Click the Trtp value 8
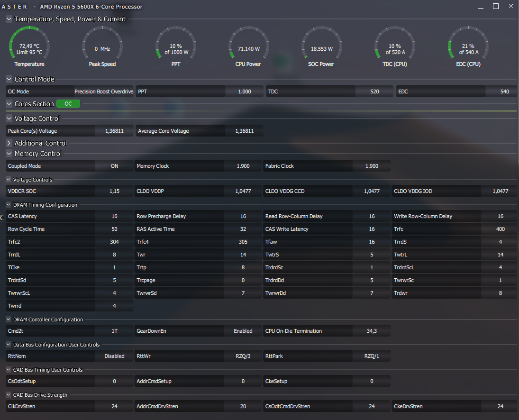The image size is (519, 420). [x=243, y=267]
